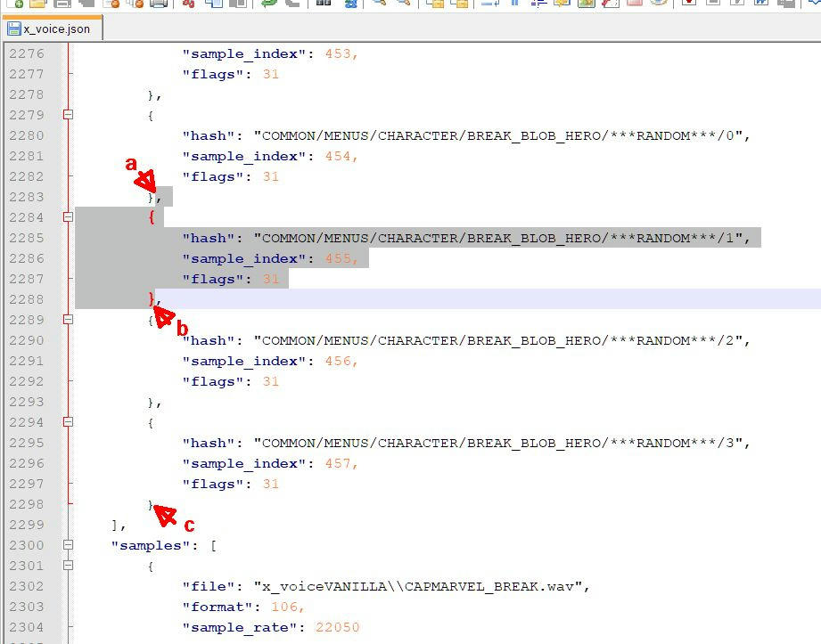Click line number 2285 in the margin
The width and height of the screenshot is (821, 644).
tap(27, 238)
